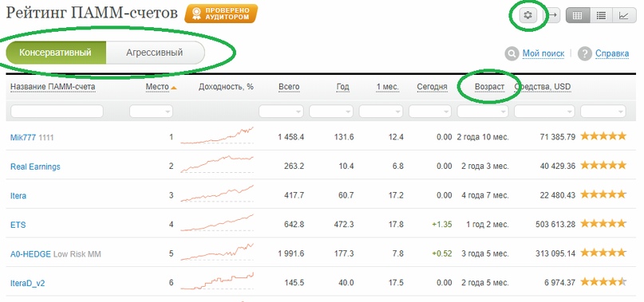Select the Консервативный rating toggle
The width and height of the screenshot is (644, 302).
point(56,53)
